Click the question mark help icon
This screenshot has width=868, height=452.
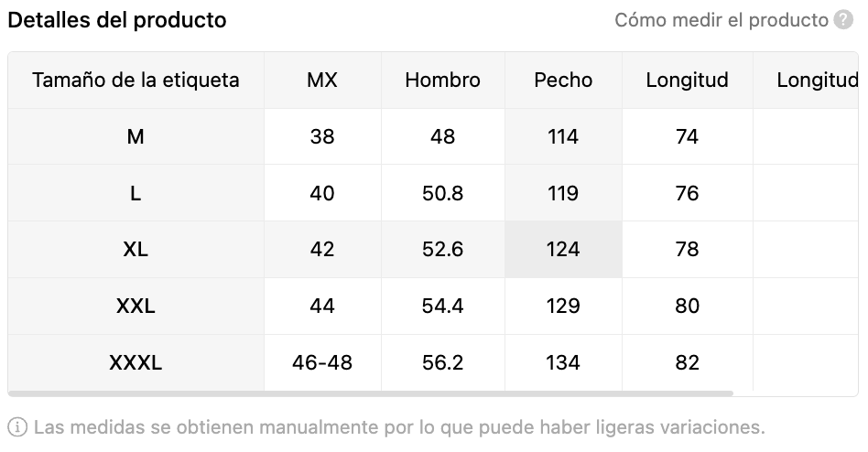[843, 20]
